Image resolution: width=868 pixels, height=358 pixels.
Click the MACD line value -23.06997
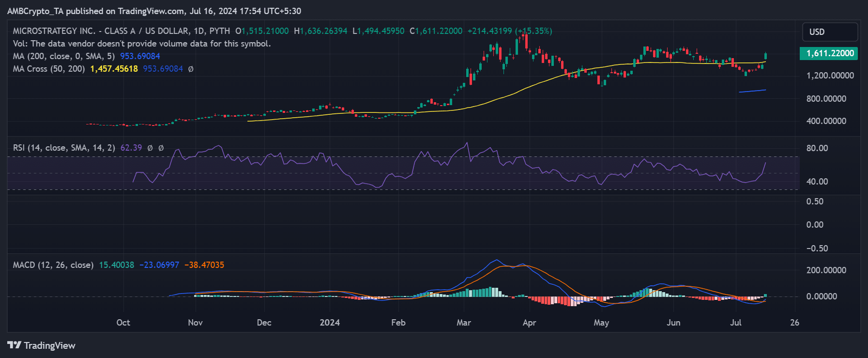click(x=159, y=265)
